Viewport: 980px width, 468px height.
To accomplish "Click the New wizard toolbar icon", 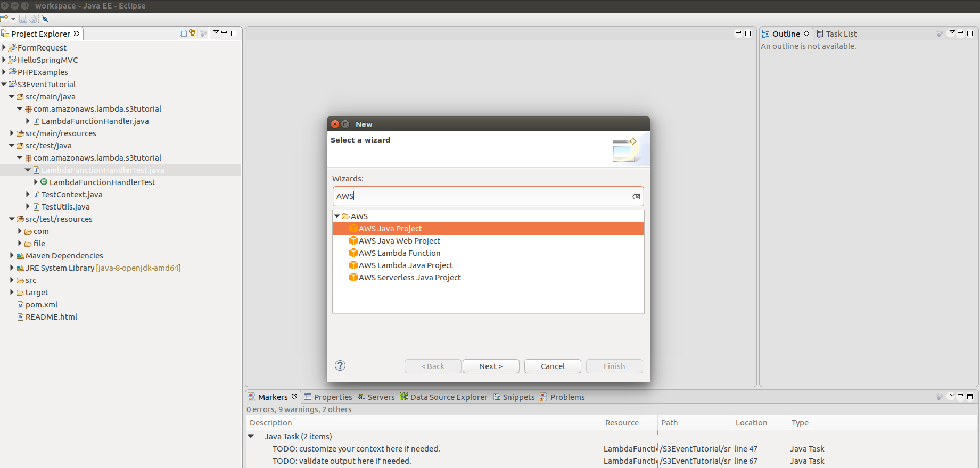I will pyautogui.click(x=4, y=19).
